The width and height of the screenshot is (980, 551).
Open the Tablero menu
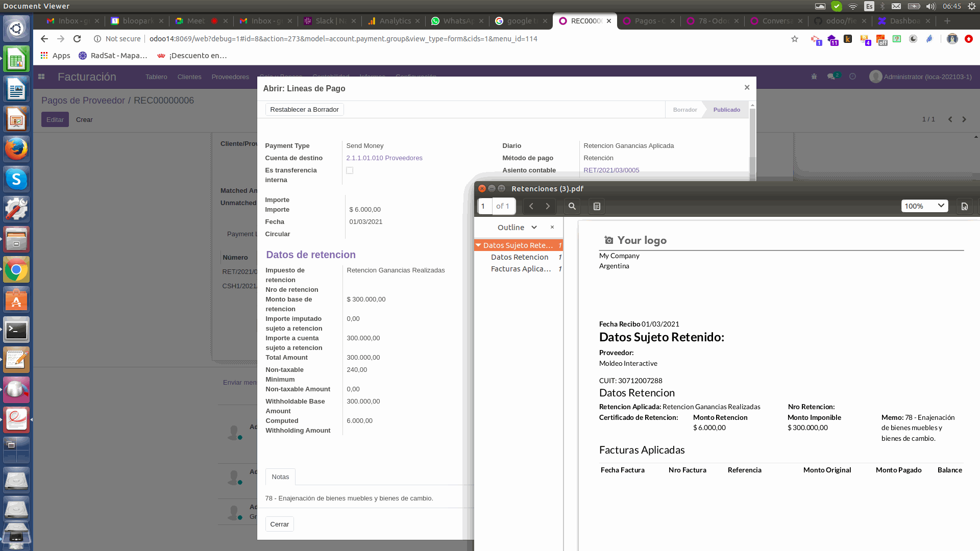tap(156, 77)
